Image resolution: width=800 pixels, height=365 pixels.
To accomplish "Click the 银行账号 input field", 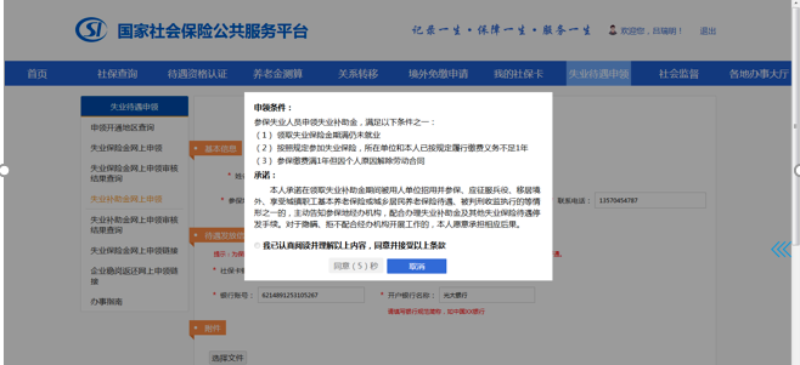I will click(x=311, y=295).
